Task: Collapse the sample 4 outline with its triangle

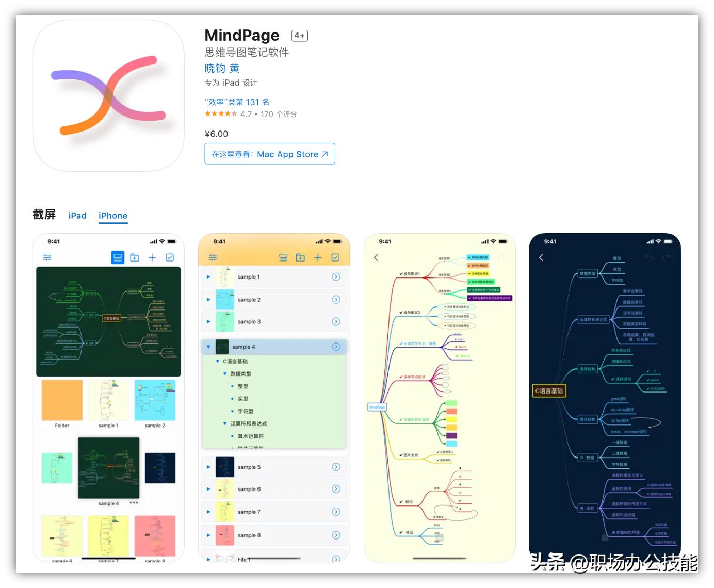Action: tap(208, 347)
